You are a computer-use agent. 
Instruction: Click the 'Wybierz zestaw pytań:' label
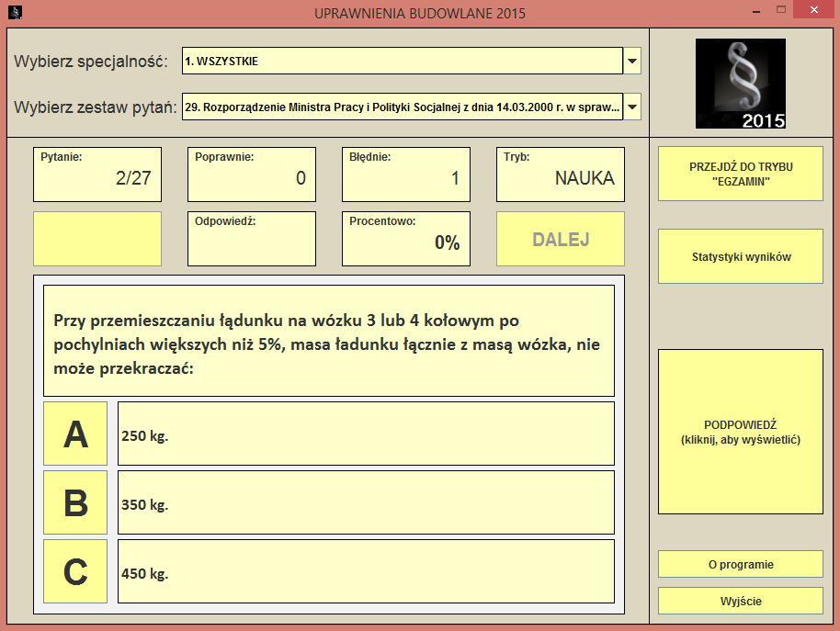pos(96,107)
